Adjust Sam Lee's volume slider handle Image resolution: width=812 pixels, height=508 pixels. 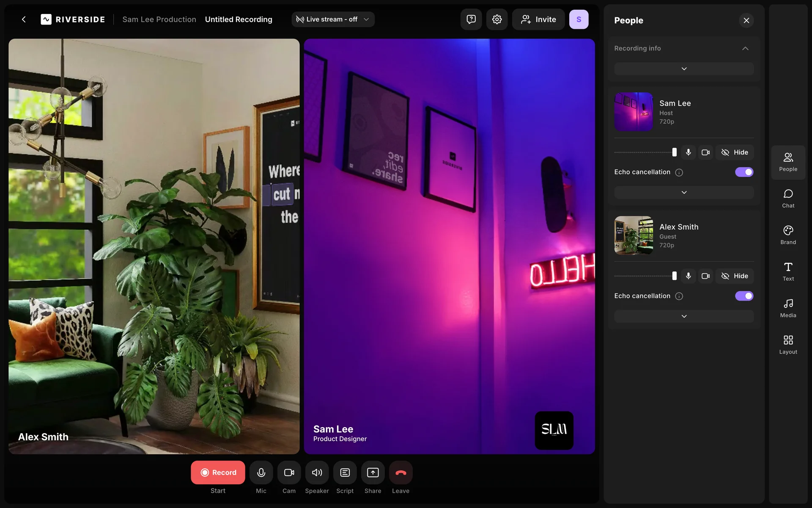tap(674, 152)
